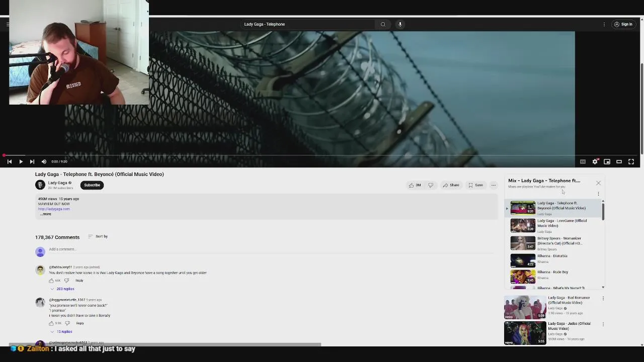Viewport: 644px width, 362px height.
Task: Open the player settings gear
Action: pyautogui.click(x=595, y=161)
